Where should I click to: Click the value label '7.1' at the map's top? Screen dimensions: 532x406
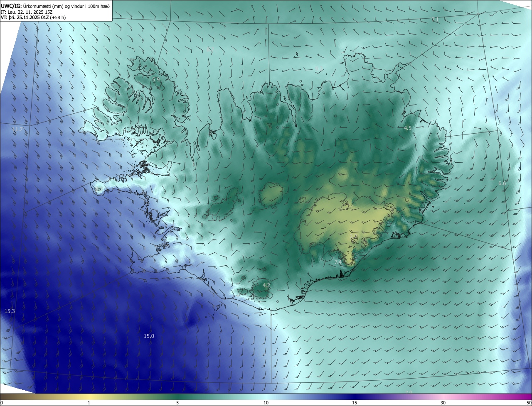point(435,20)
